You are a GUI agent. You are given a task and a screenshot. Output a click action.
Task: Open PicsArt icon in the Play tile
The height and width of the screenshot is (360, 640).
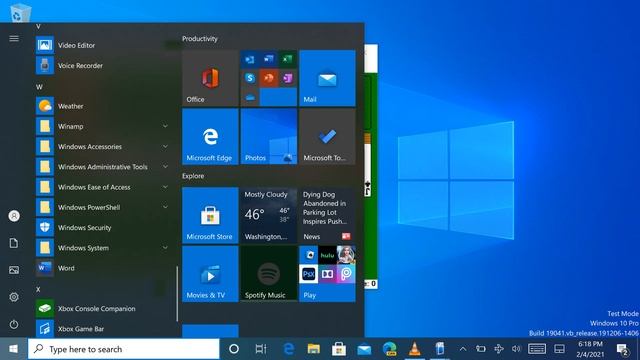(x=346, y=274)
